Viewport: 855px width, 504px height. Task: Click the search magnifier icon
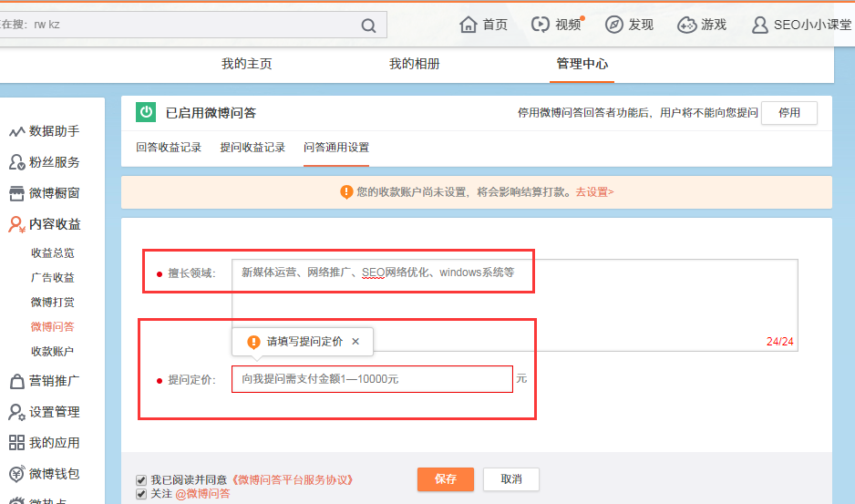point(368,26)
